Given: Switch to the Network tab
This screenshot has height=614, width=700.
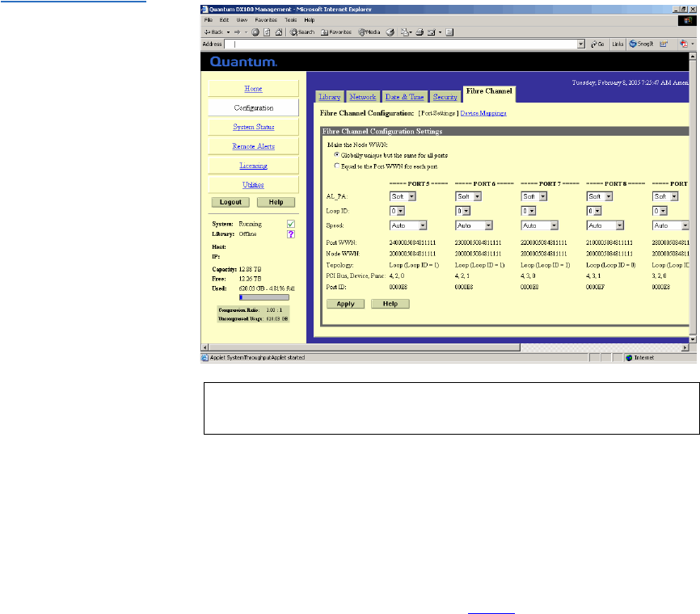Looking at the screenshot, I should click(x=363, y=97).
